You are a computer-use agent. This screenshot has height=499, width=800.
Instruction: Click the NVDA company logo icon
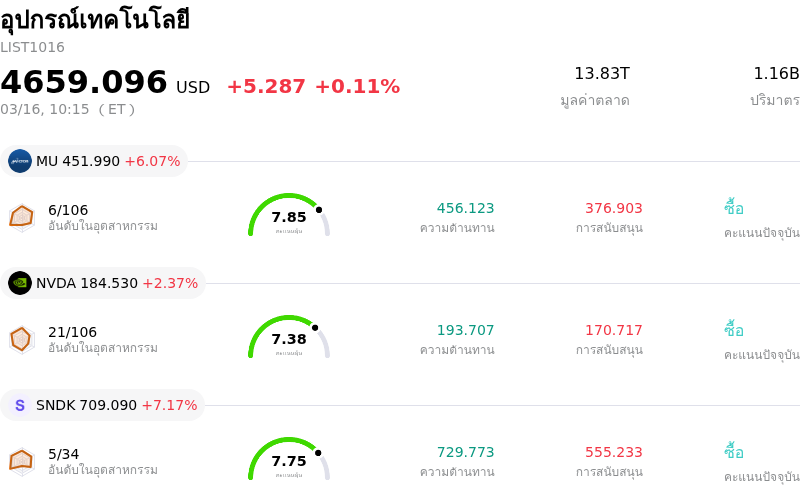point(20,283)
